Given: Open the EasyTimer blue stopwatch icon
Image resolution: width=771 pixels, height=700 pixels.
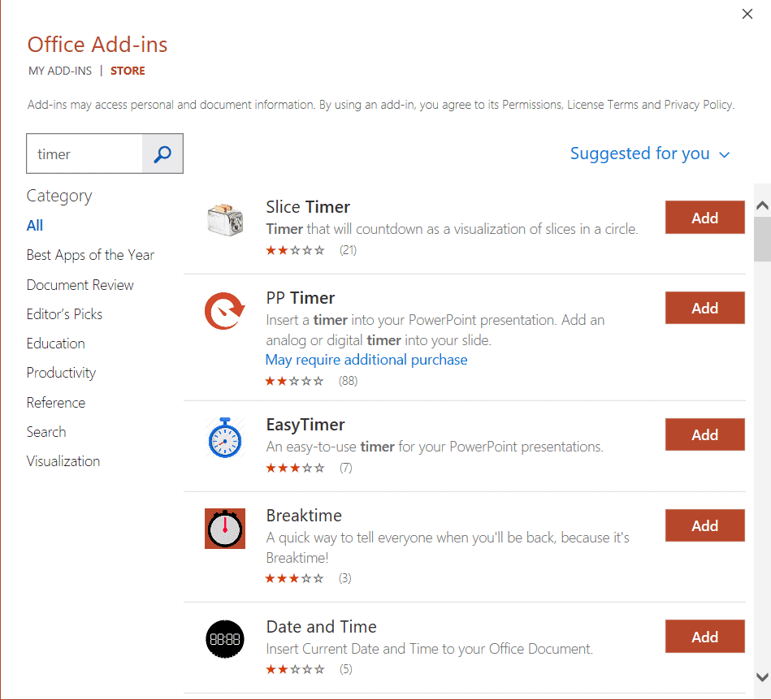Looking at the screenshot, I should pyautogui.click(x=225, y=438).
